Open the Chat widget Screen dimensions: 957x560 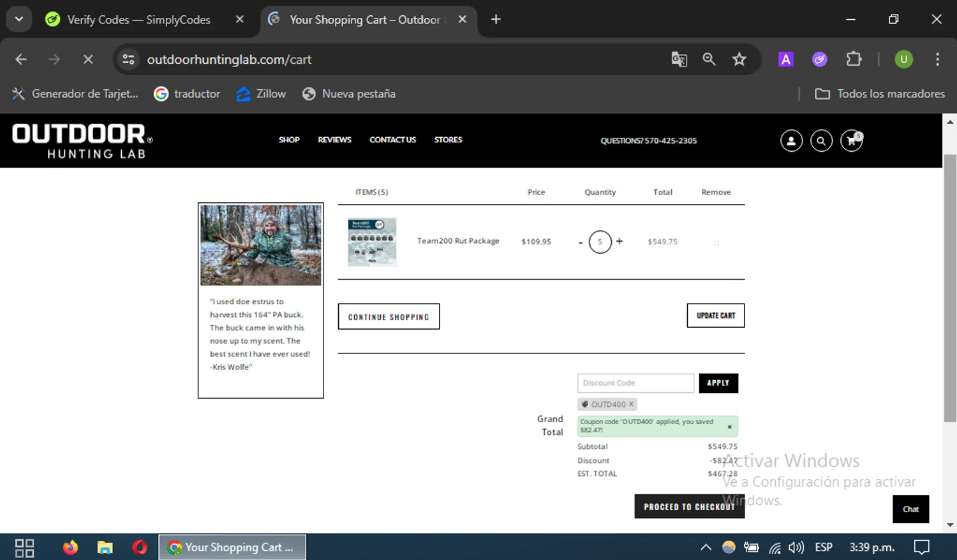point(910,509)
